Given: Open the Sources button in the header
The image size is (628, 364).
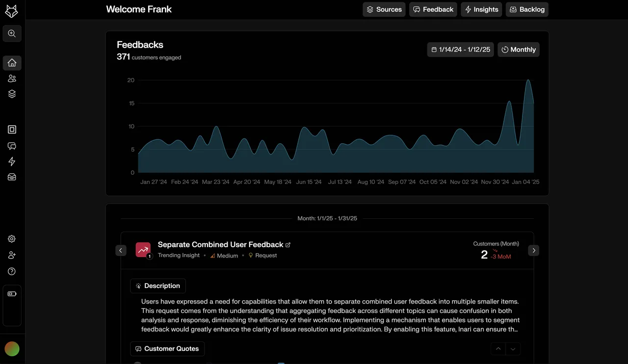Looking at the screenshot, I should pyautogui.click(x=384, y=9).
